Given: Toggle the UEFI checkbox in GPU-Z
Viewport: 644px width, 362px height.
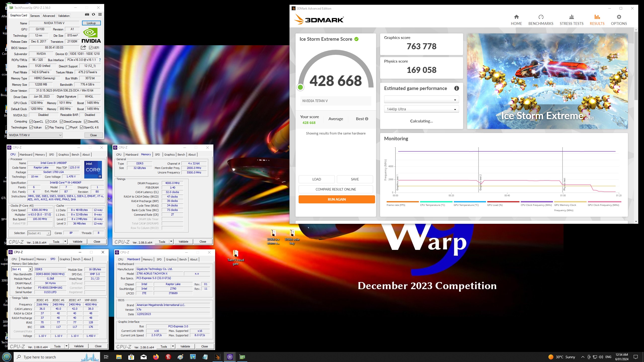Looking at the screenshot, I should click(x=91, y=48).
